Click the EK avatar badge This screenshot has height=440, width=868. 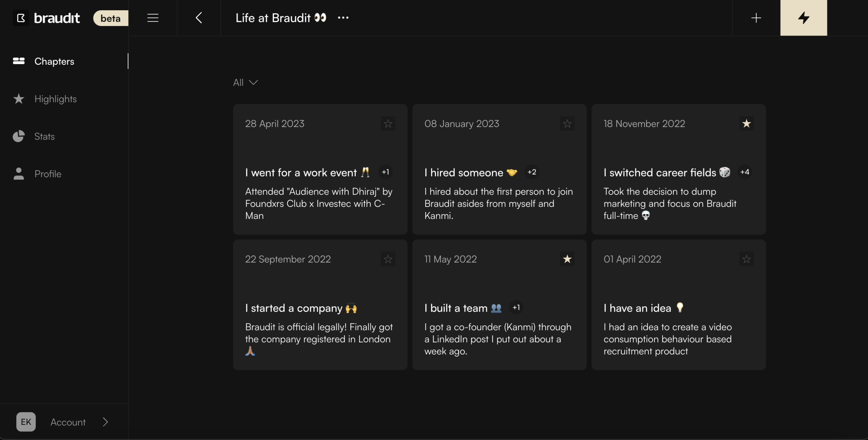point(26,422)
